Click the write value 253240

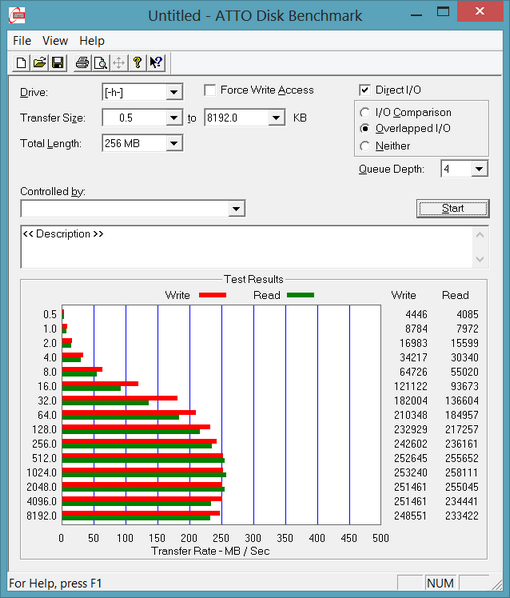click(x=411, y=473)
